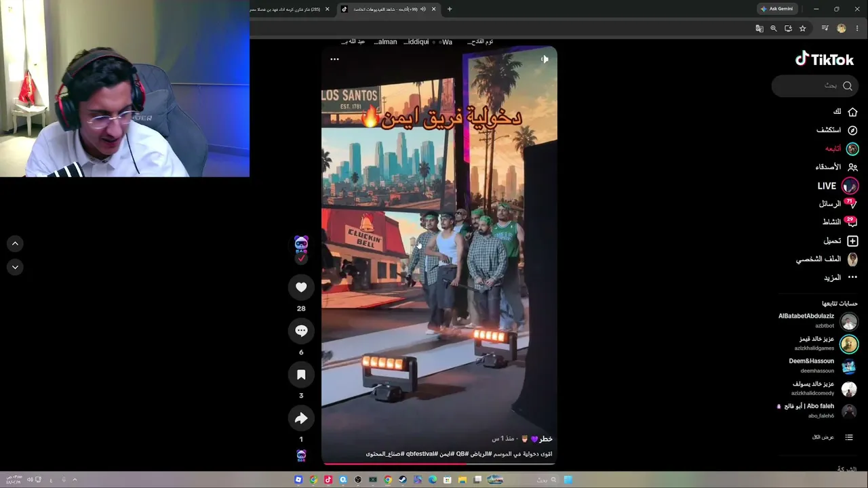Viewport: 868px width, 488px height.
Task: Open the Explore compass icon
Action: click(x=852, y=130)
